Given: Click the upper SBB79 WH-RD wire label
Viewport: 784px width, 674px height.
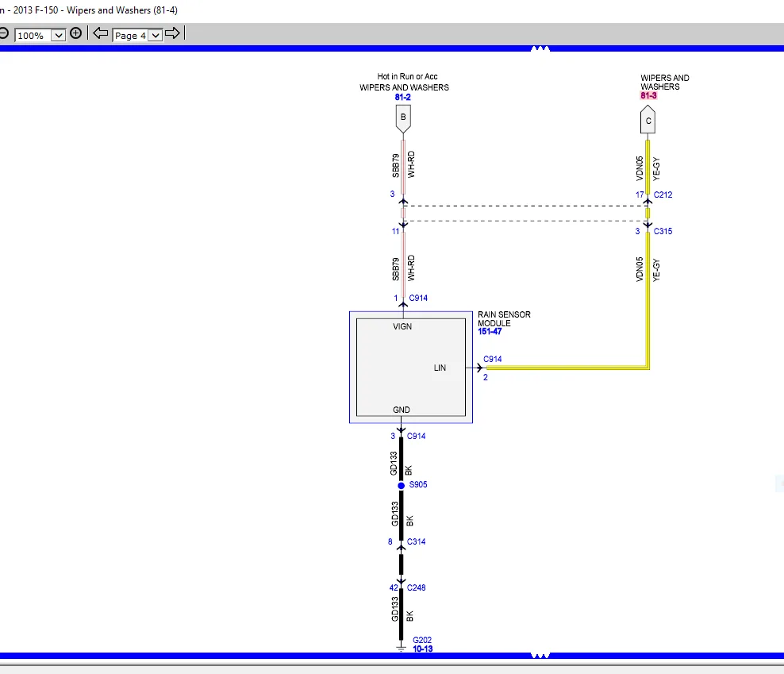Looking at the screenshot, I should point(403,165).
